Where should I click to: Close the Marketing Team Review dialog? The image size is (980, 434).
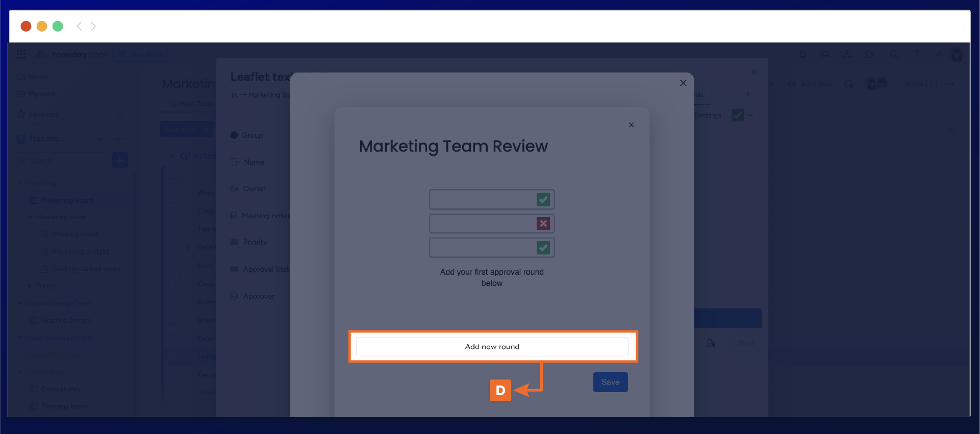631,125
